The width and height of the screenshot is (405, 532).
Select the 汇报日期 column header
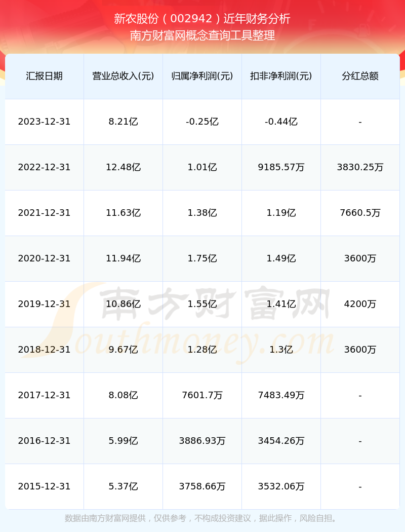pos(45,76)
